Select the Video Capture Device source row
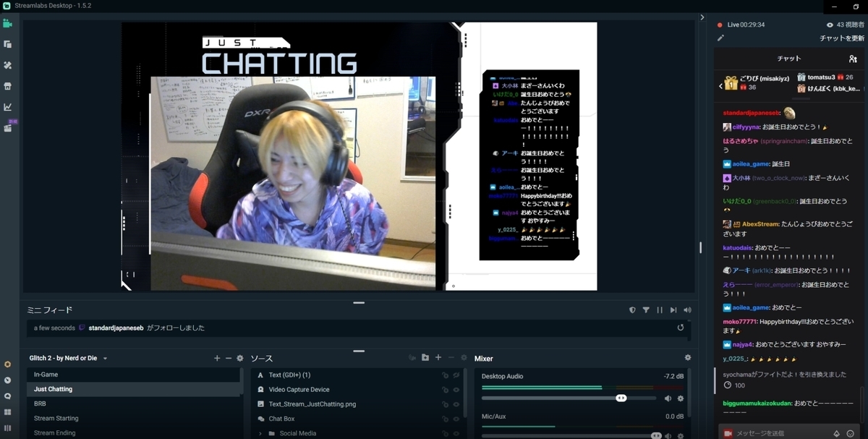The height and width of the screenshot is (439, 868). pyautogui.click(x=357, y=389)
